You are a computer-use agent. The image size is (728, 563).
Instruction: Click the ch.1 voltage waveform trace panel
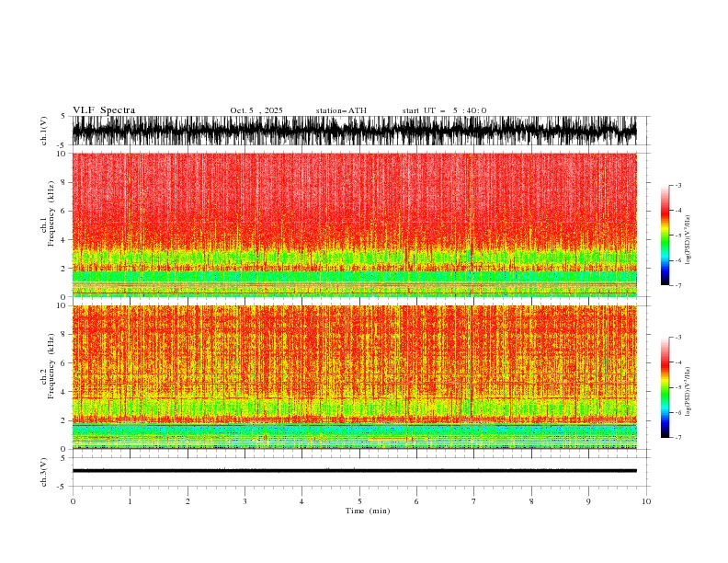click(x=354, y=131)
